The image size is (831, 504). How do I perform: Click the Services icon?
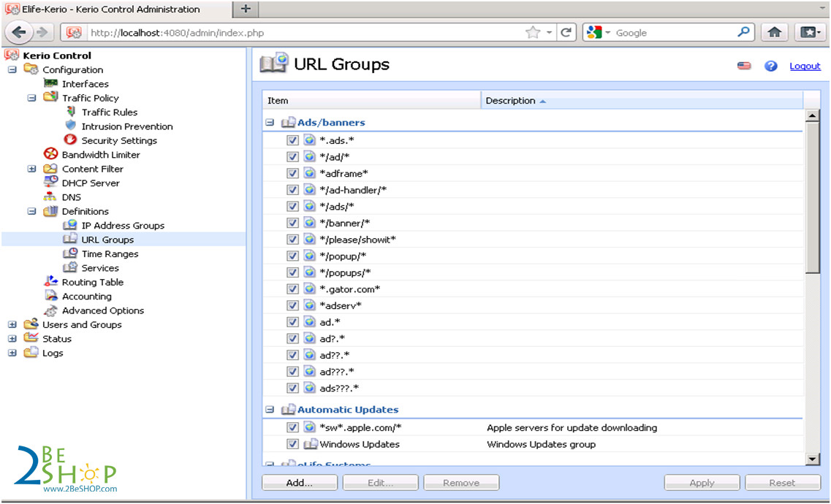click(70, 267)
